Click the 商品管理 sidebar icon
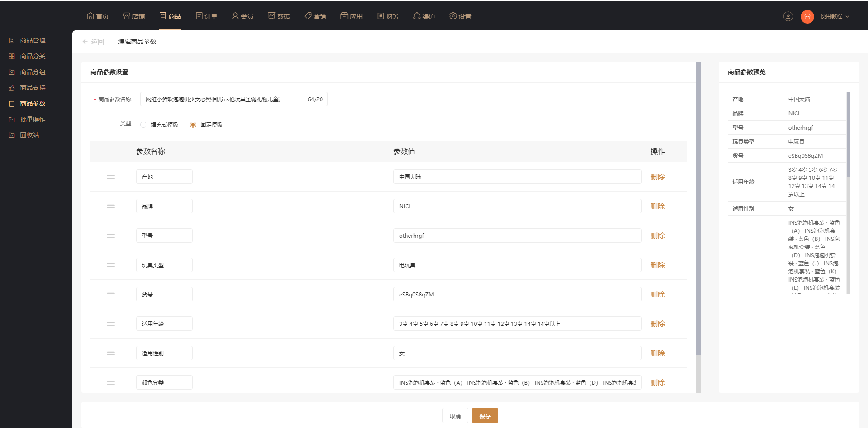Viewport: 868px width, 428px height. coord(12,40)
